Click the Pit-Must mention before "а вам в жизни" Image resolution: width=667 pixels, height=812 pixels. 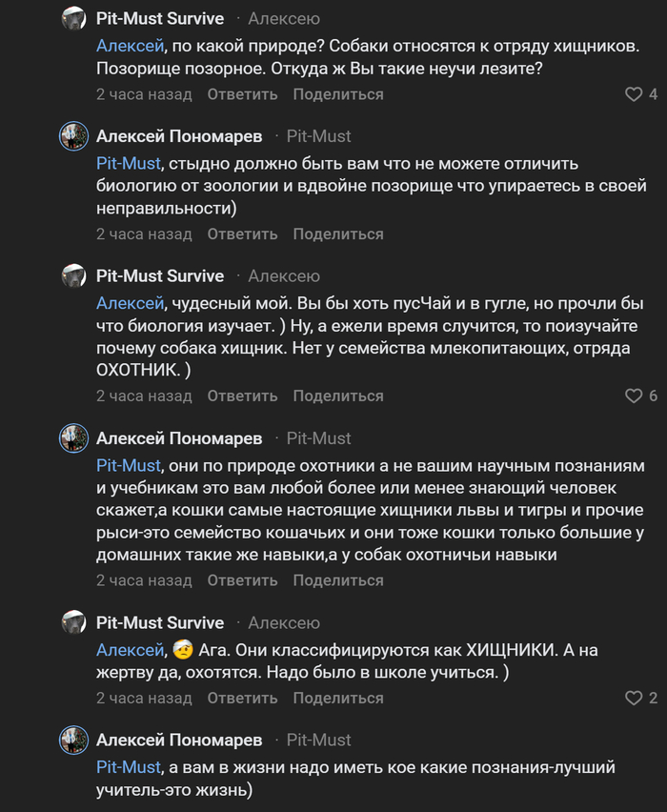pos(128,766)
